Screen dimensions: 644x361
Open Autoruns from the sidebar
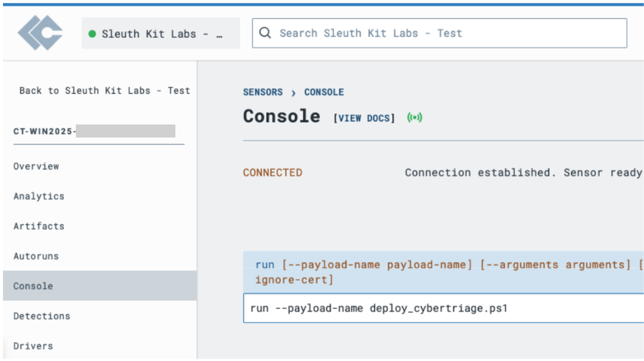pos(37,256)
